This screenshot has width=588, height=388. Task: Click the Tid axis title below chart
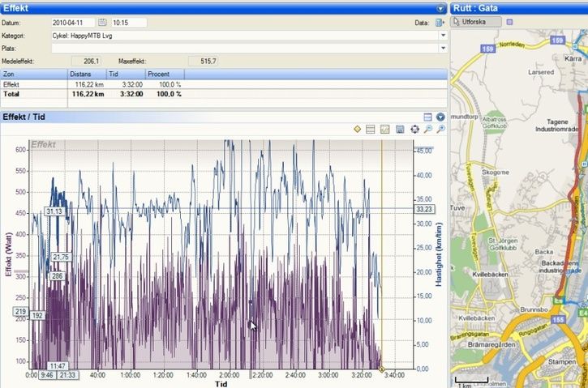pos(221,384)
